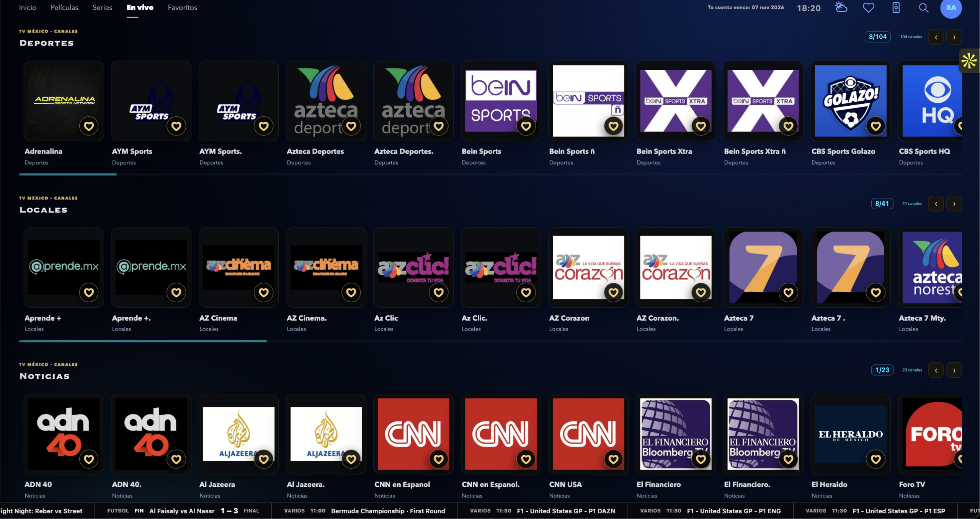The image size is (980, 519).
Task: Go to next Deportes channels page
Action: click(x=954, y=37)
